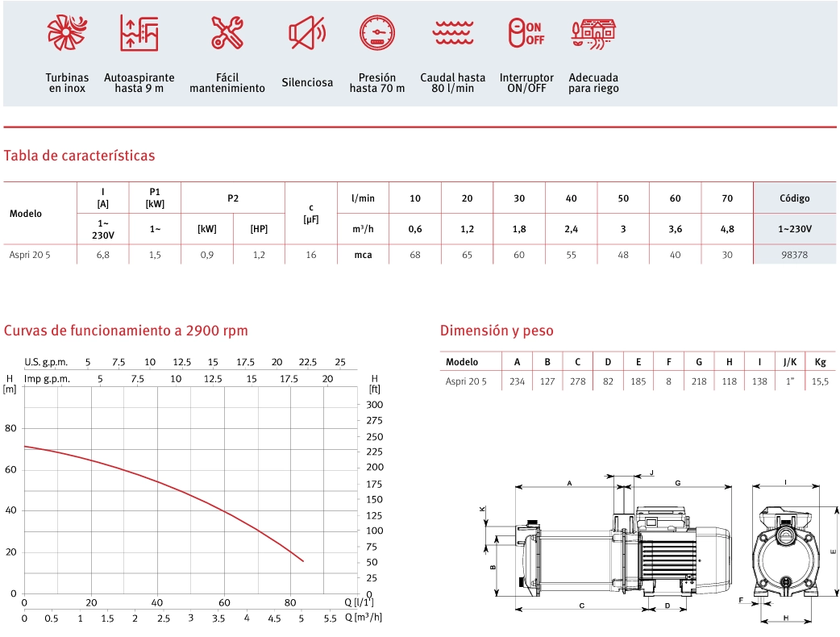Click the P2 kW value 0,9
The height and width of the screenshot is (637, 840).
(x=207, y=255)
